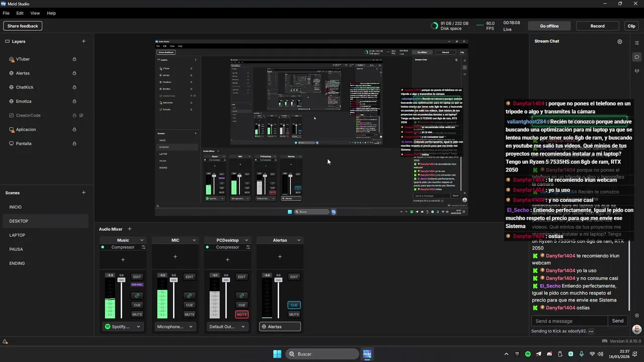Screen dimensions: 644x362
Task: Click Go offline to end stream
Action: 549,26
